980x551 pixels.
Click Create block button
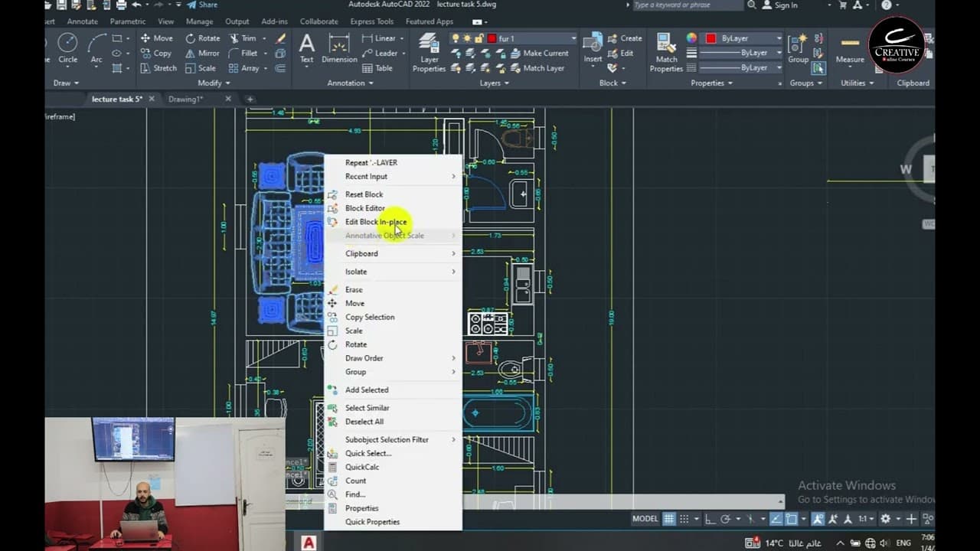click(624, 38)
